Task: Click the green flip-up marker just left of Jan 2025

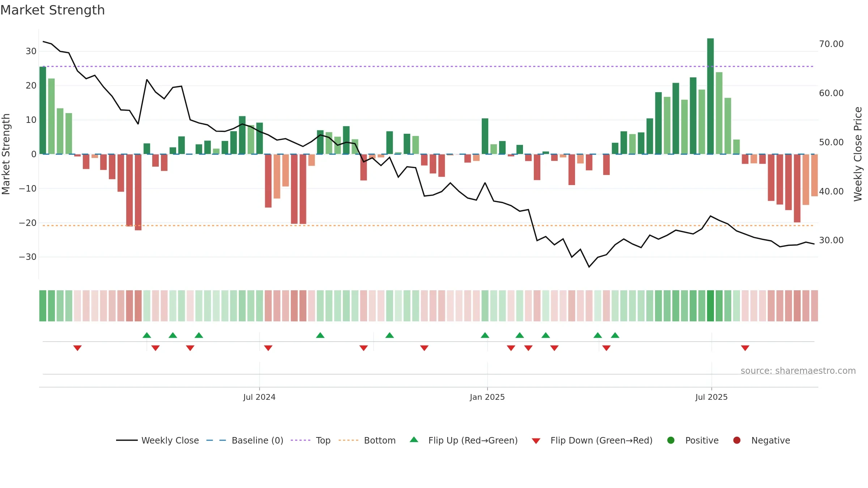Action: coord(485,335)
